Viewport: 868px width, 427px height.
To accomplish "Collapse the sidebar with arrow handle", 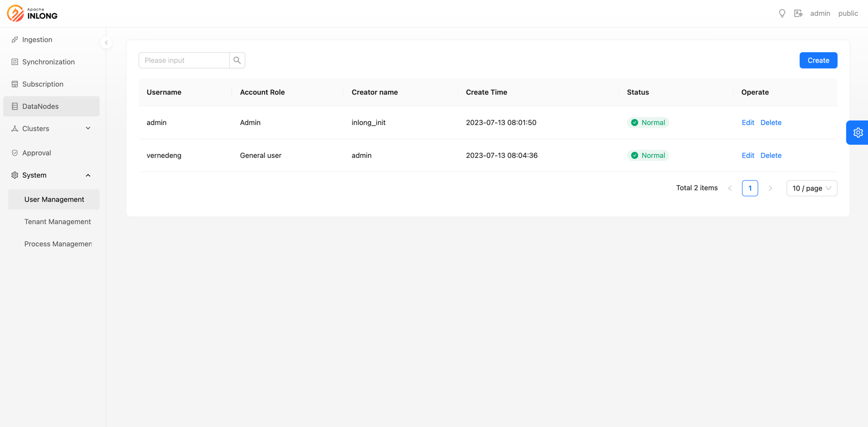I will [x=106, y=42].
